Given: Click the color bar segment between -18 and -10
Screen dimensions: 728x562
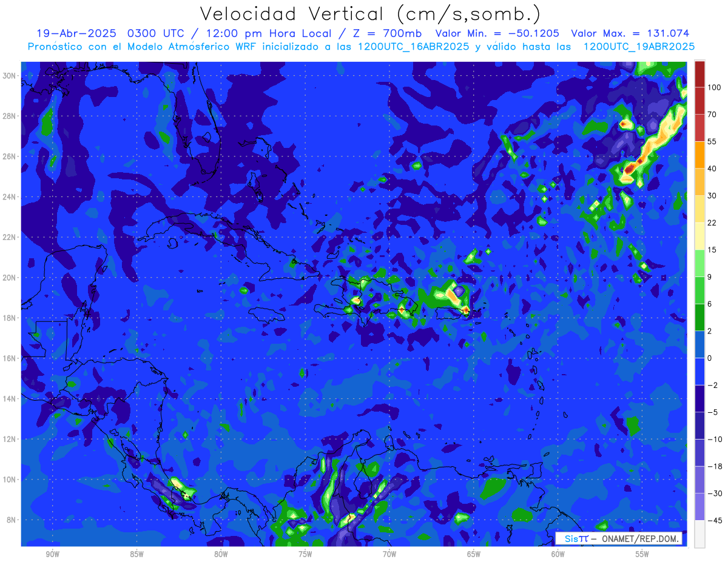Looking at the screenshot, I should click(x=699, y=452).
